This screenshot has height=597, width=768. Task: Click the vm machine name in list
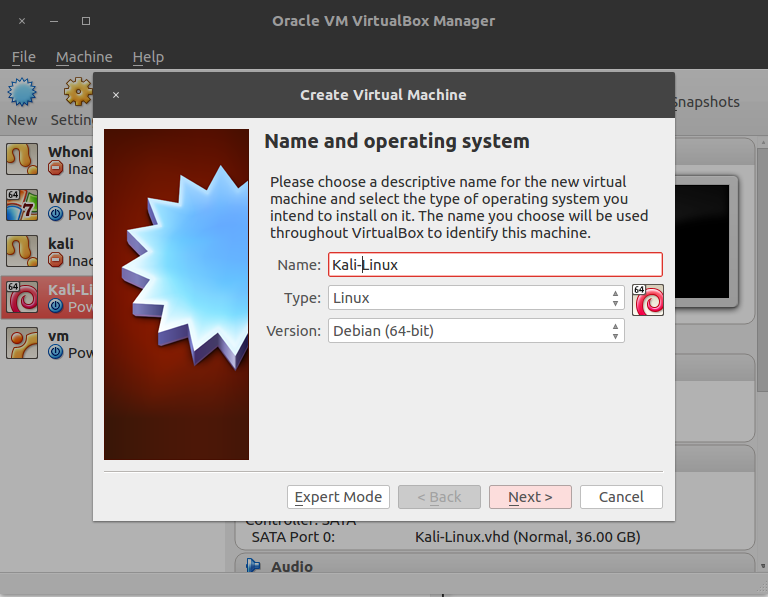click(58, 336)
